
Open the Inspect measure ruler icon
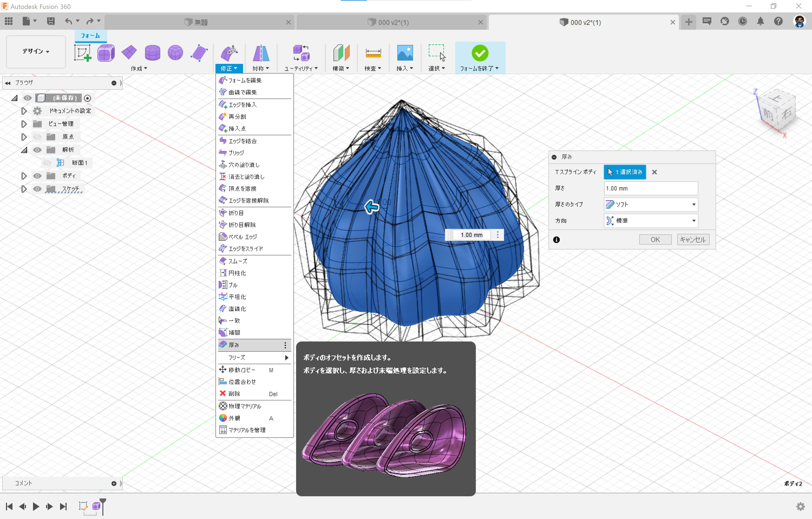tap(373, 53)
